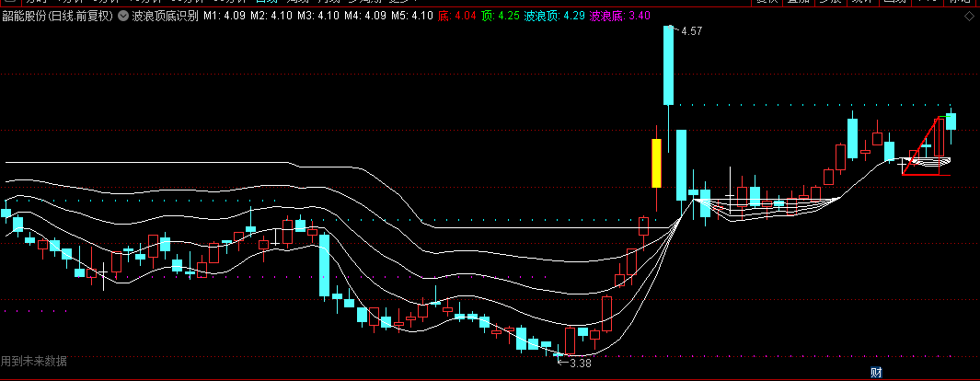
Task: Click the 4.57 high price label
Action: (692, 30)
